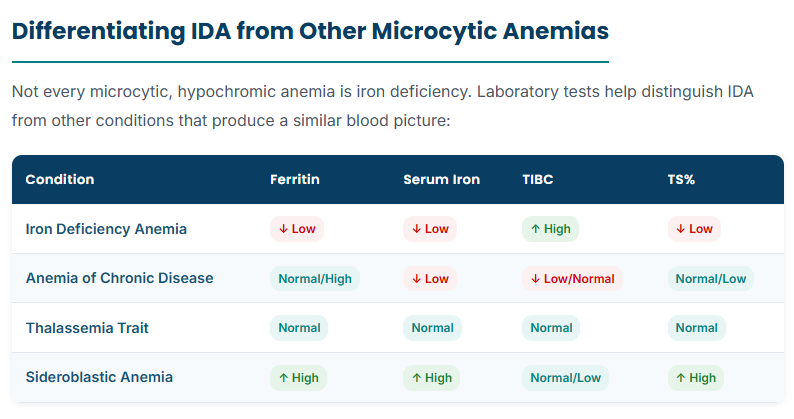Select the Normal/Low TS% badge for Chronic Disease
This screenshot has height=419, width=794.
click(711, 279)
